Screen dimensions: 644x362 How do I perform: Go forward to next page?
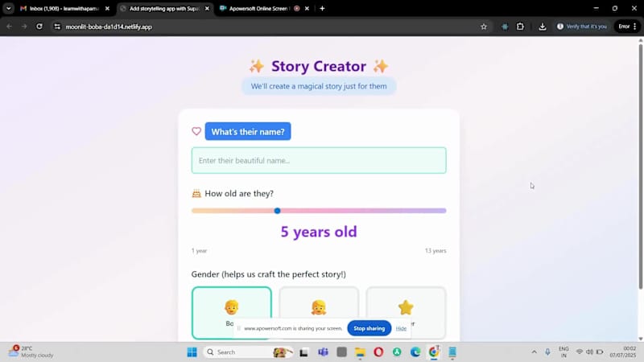coord(24,27)
